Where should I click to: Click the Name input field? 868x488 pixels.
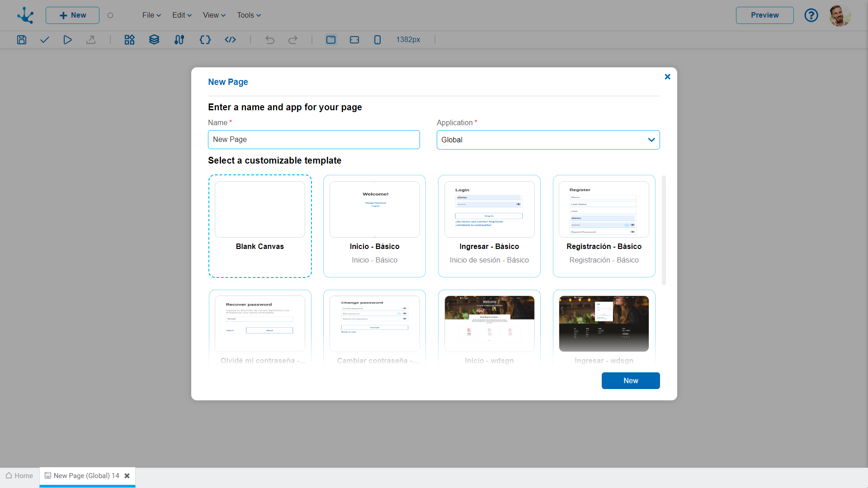[314, 140]
